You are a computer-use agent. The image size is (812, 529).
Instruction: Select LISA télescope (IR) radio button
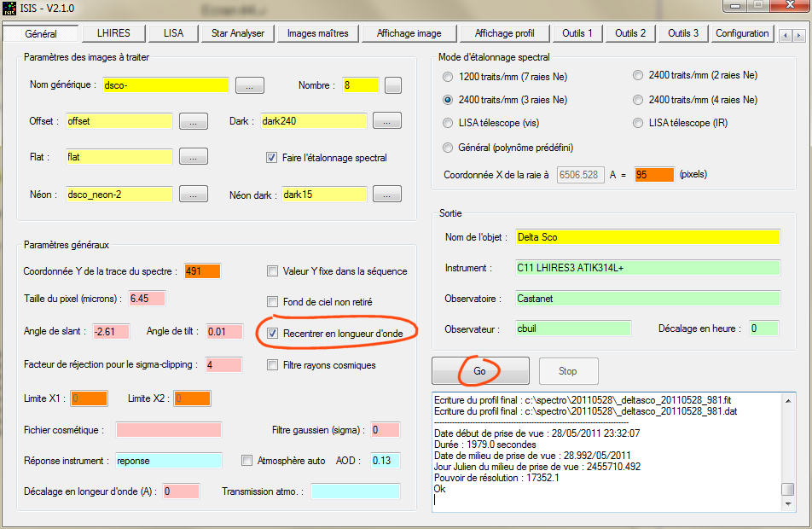pos(638,124)
